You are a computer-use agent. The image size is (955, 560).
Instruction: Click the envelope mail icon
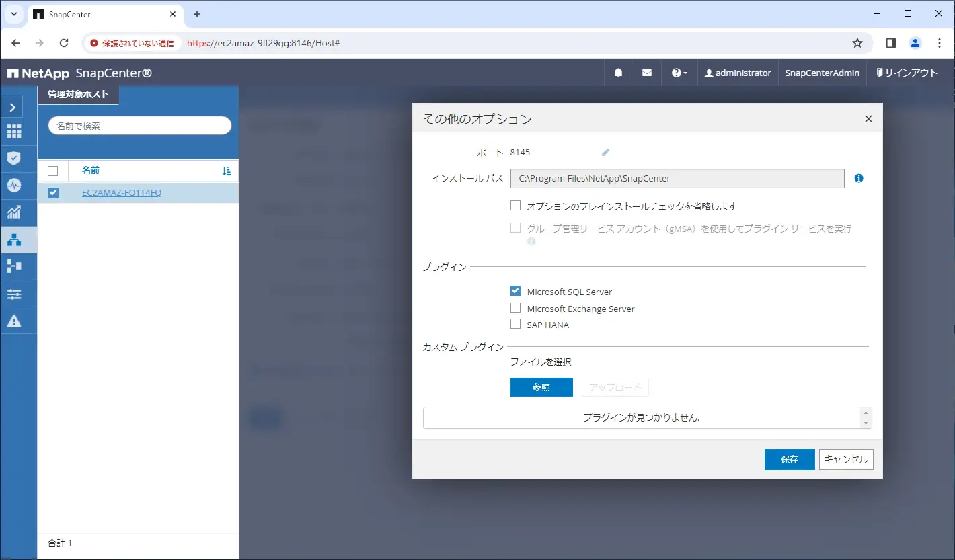coord(647,73)
